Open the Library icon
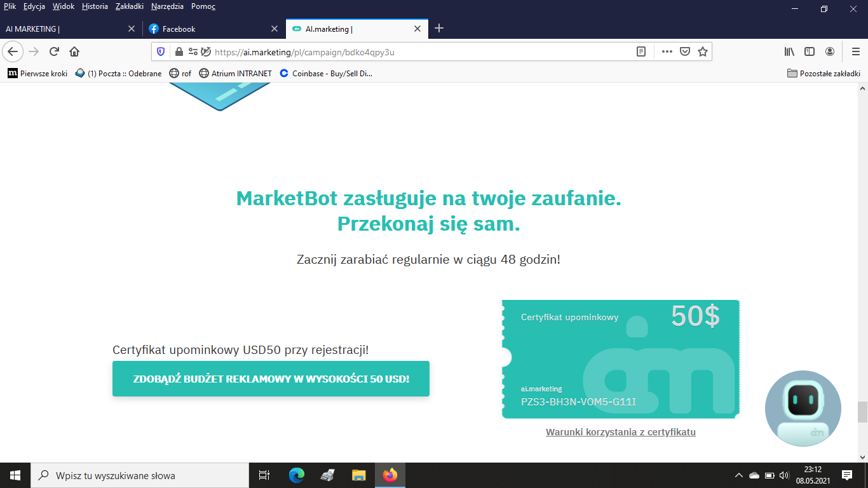 [x=789, y=51]
